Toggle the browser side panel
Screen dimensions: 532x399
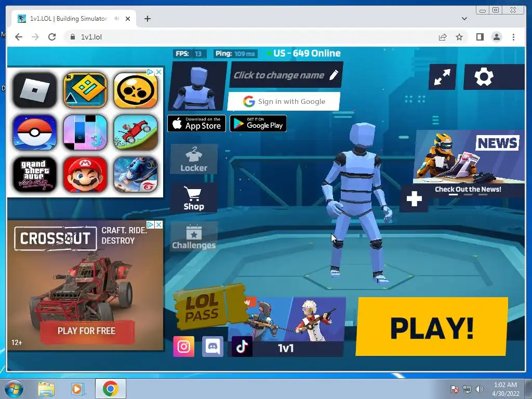click(x=480, y=37)
